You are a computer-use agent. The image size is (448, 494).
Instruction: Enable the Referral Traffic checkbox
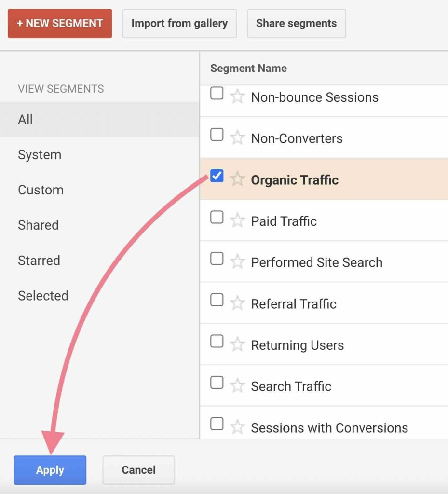pos(217,301)
